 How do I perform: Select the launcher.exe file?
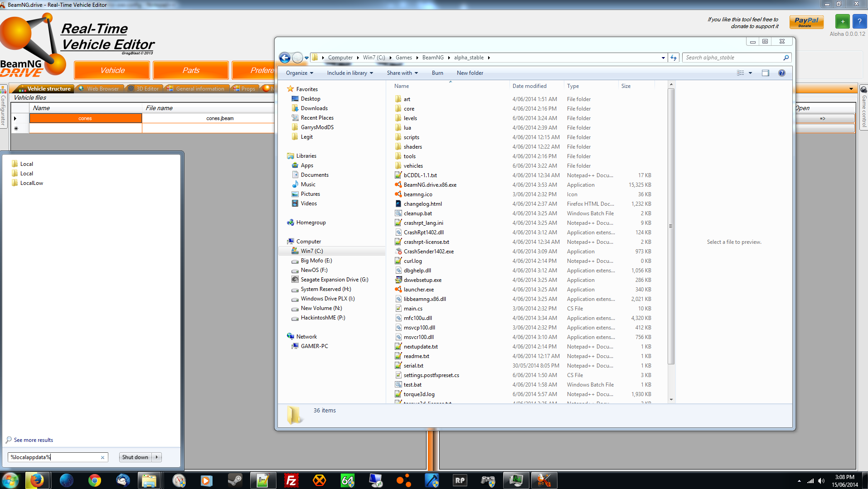point(419,290)
